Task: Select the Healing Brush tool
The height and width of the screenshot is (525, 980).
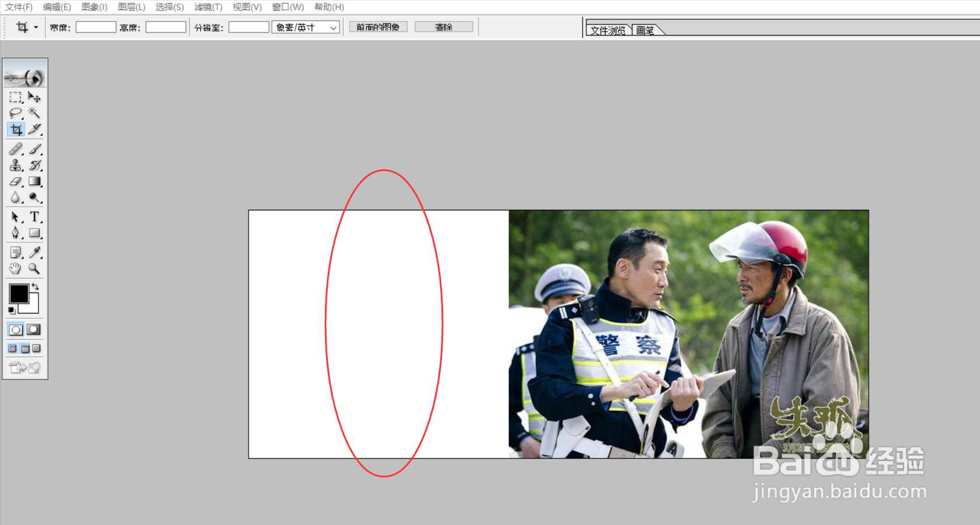Action: coord(16,149)
